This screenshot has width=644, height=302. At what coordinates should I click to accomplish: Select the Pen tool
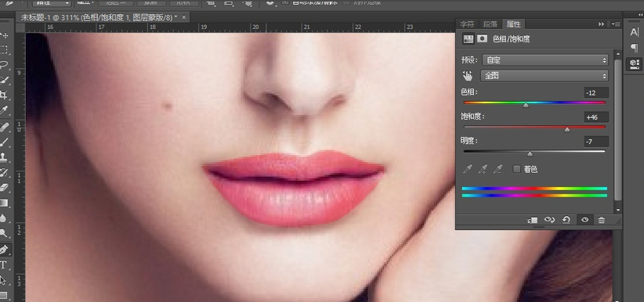click(4, 250)
